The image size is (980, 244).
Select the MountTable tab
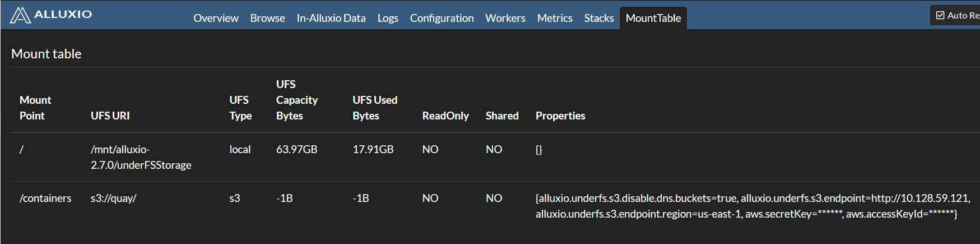tap(653, 18)
